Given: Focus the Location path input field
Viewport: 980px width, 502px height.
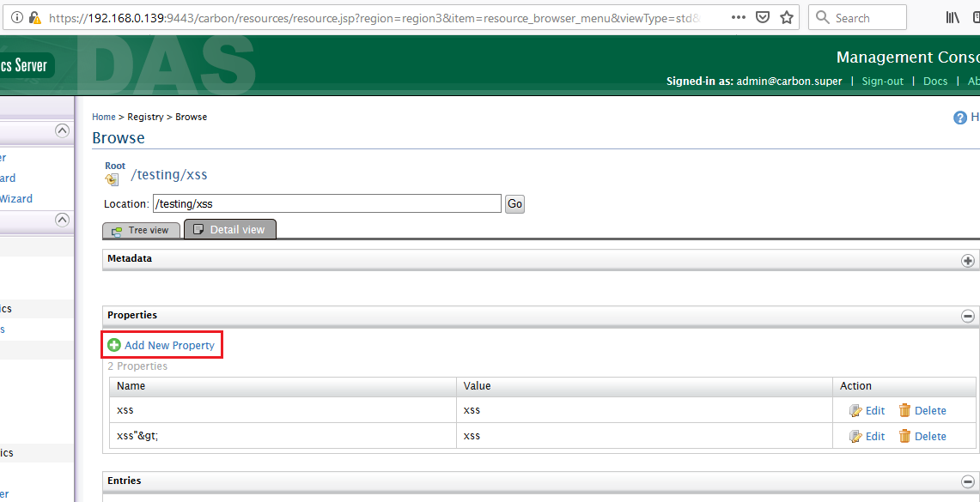Looking at the screenshot, I should coord(327,203).
